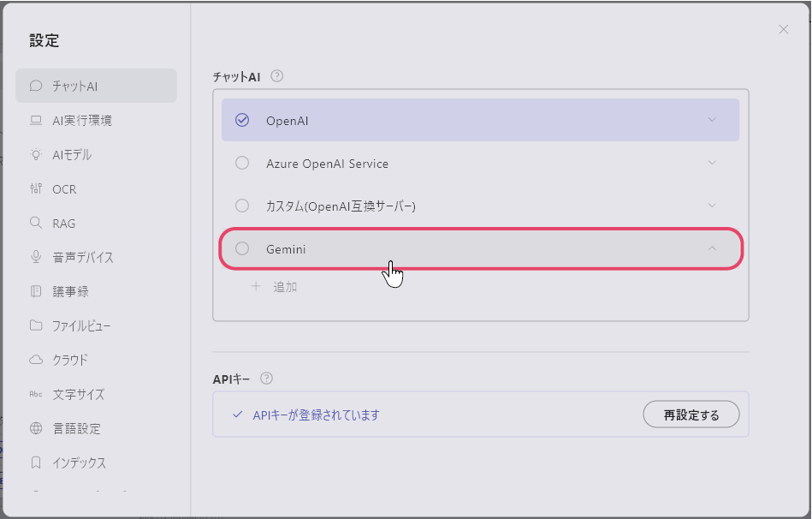The height and width of the screenshot is (519, 812).
Task: Click the microphone icon for 音声デバイス
Action: pos(36,257)
